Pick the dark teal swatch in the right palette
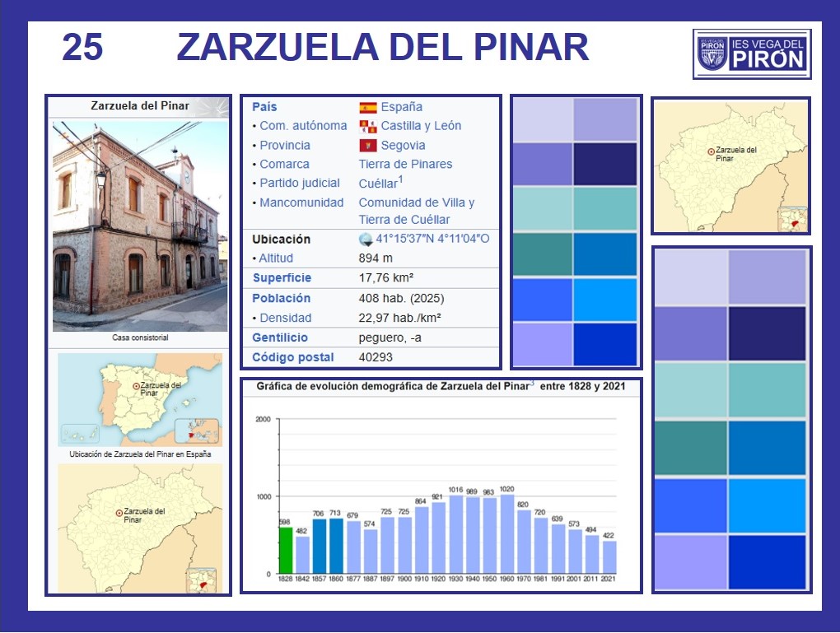The width and height of the screenshot is (840, 633). point(691,449)
